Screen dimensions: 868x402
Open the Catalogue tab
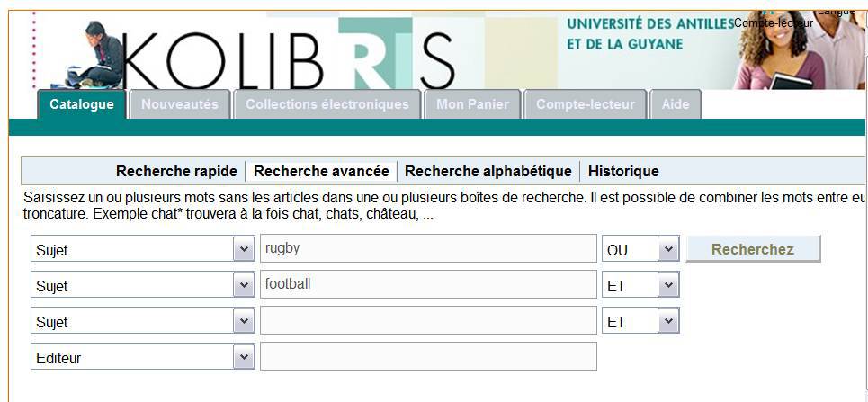82,104
